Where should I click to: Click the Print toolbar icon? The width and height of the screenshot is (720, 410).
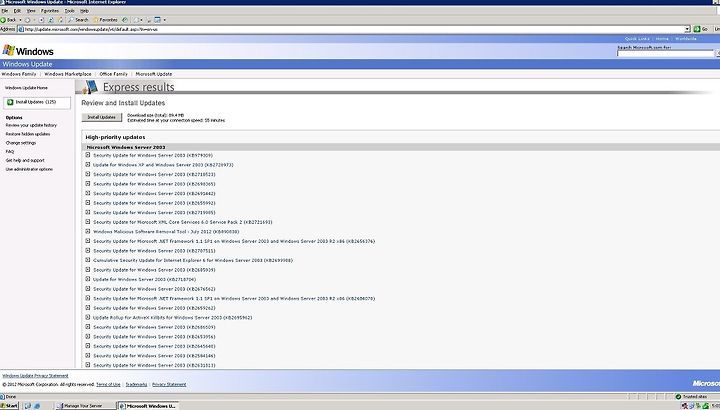click(149, 20)
